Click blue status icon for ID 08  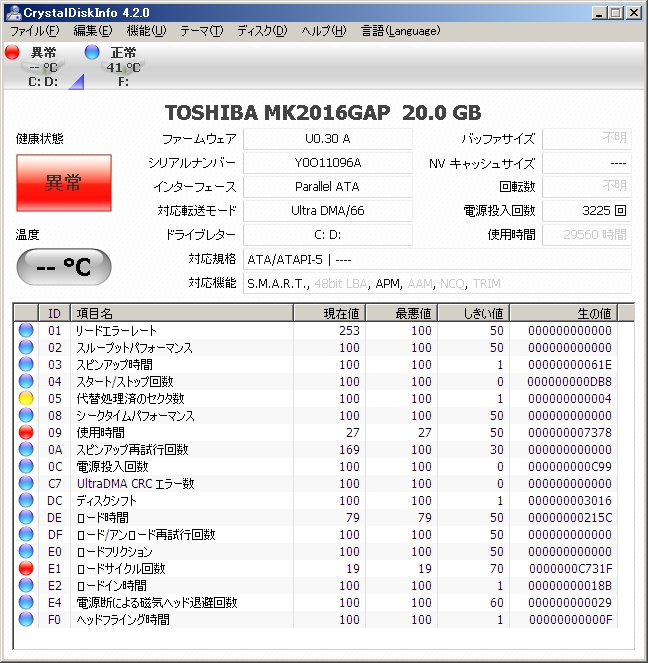click(x=26, y=415)
